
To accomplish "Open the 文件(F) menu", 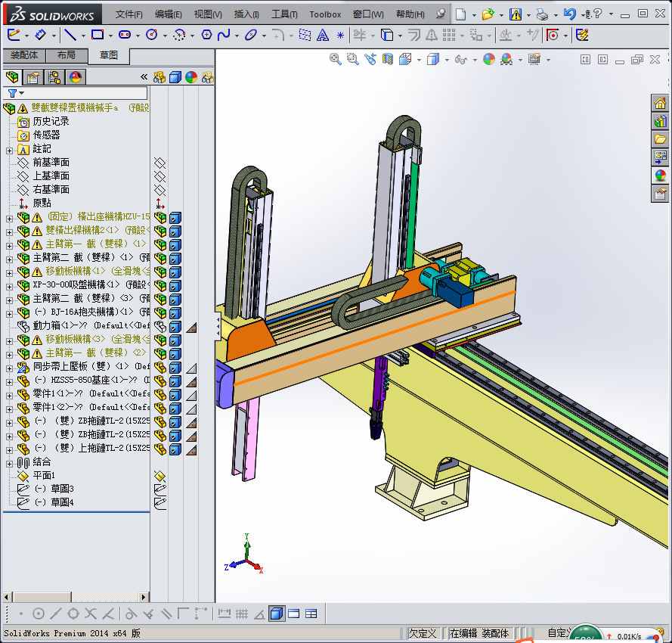I will tap(129, 14).
